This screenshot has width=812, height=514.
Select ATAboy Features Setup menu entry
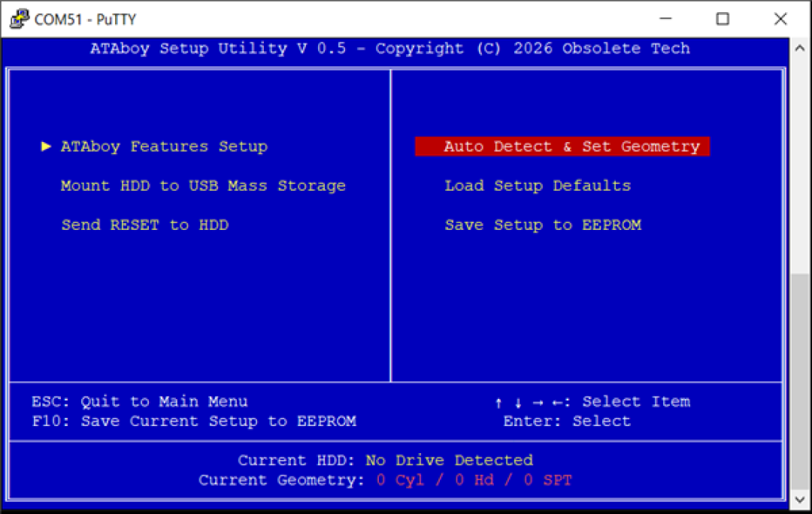tap(164, 147)
